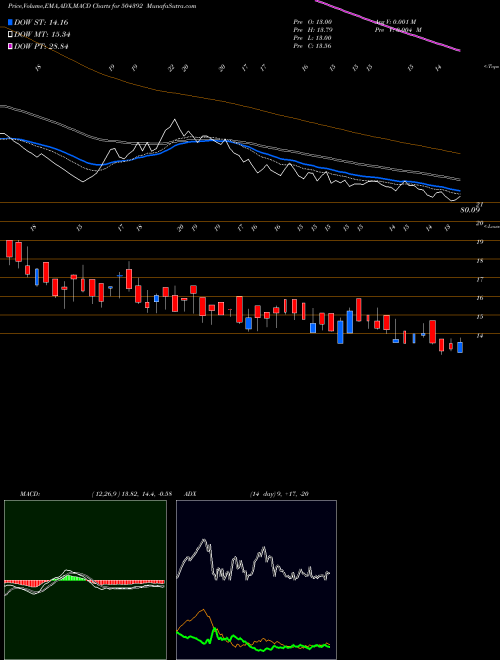Screen dimensions: 500x660
Task: Click the price axis label 18
Action: 479,261
